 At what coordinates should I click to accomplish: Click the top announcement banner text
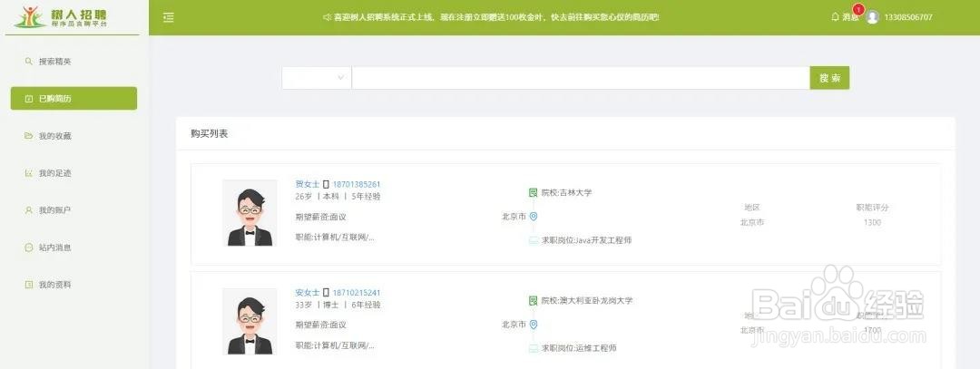tap(496, 17)
